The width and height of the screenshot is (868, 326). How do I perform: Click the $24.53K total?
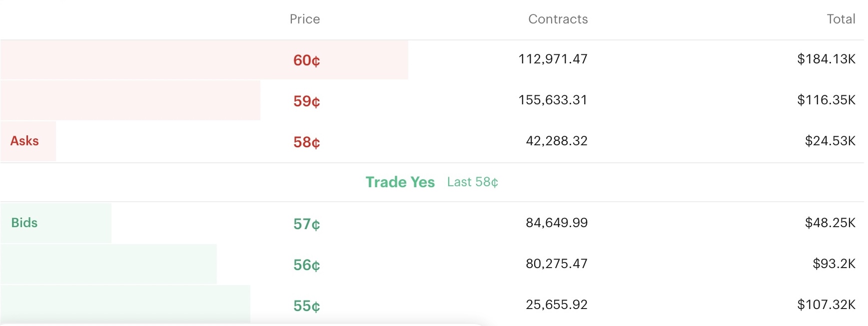pos(830,141)
